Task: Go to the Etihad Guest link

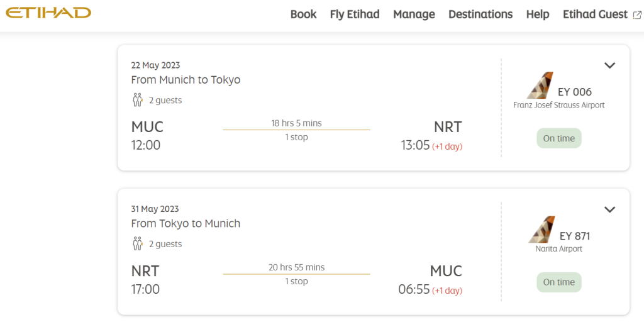Action: click(595, 14)
